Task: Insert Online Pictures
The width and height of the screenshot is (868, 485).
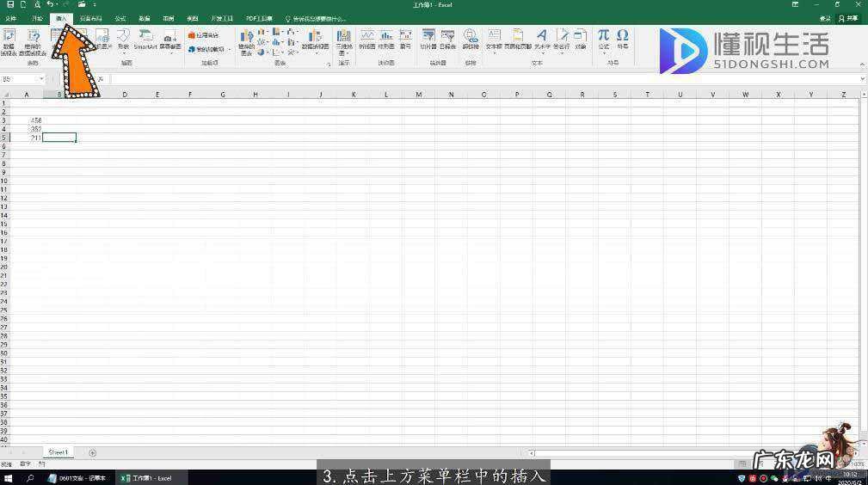Action: coord(102,40)
